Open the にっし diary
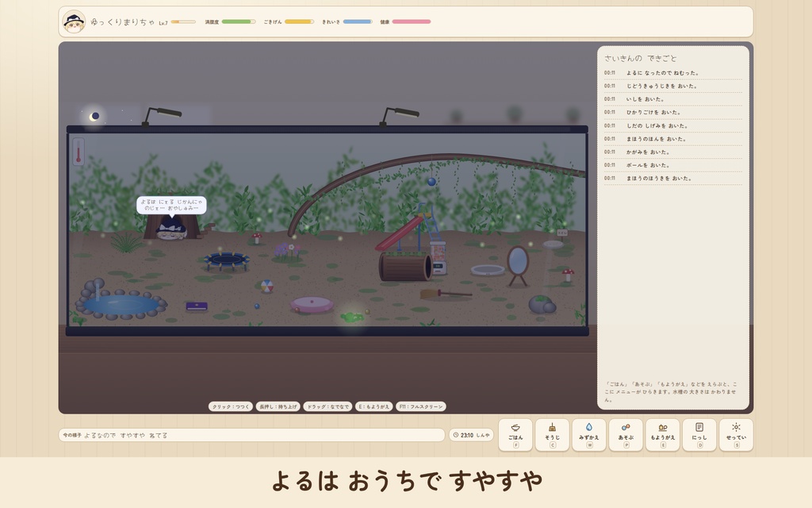The height and width of the screenshot is (508, 812). click(x=699, y=435)
